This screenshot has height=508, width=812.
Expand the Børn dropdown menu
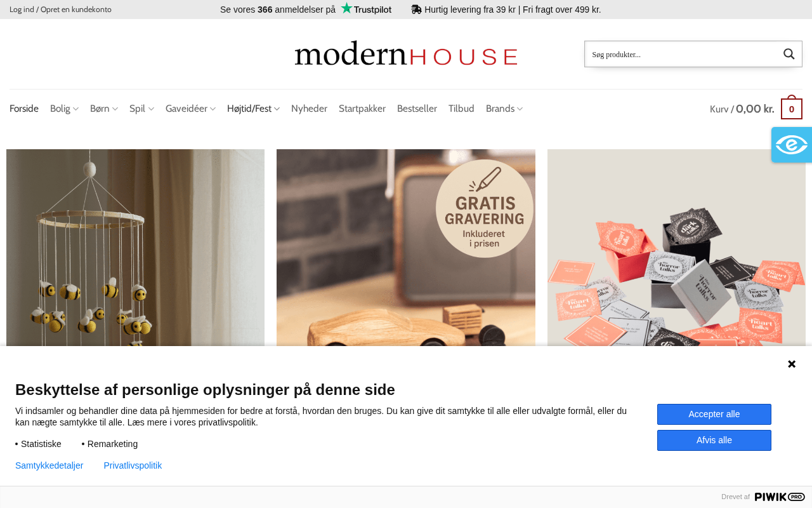[x=104, y=109]
